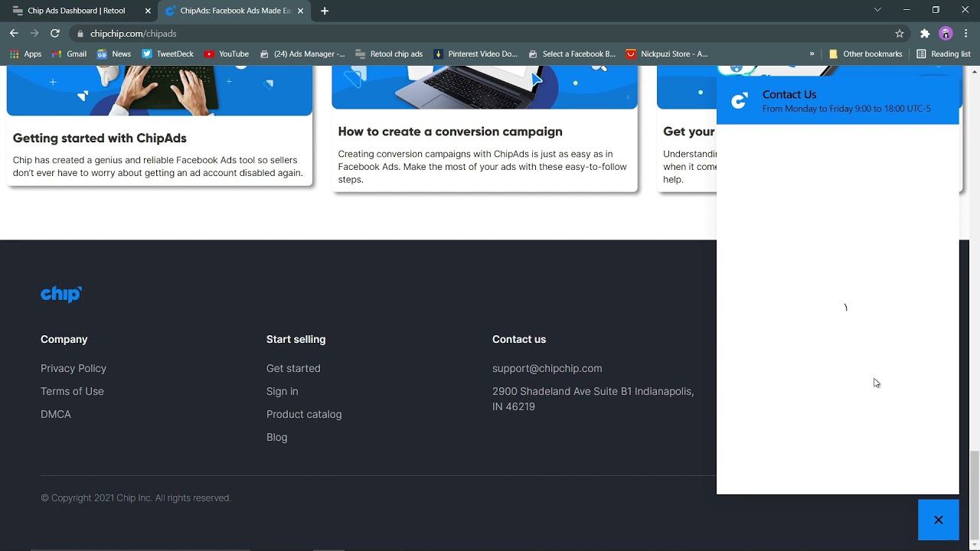Viewport: 980px width, 551px height.
Task: Open the Extensions puzzle icon
Action: tap(925, 33)
